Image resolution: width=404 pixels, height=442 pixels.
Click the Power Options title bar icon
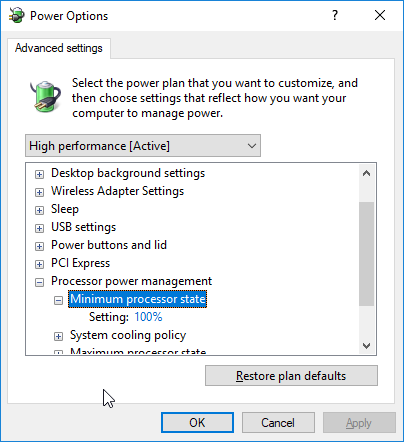pos(17,15)
